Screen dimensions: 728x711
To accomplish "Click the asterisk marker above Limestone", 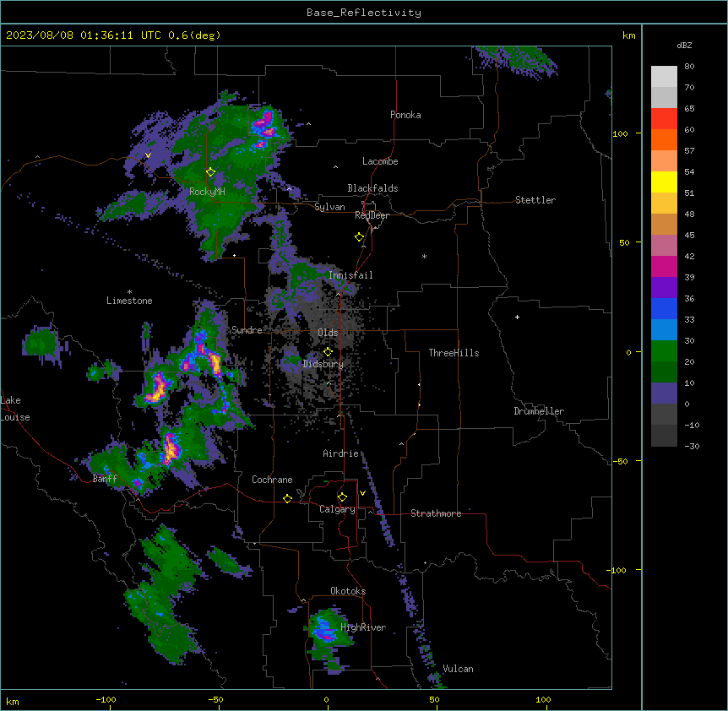I will pyautogui.click(x=129, y=291).
